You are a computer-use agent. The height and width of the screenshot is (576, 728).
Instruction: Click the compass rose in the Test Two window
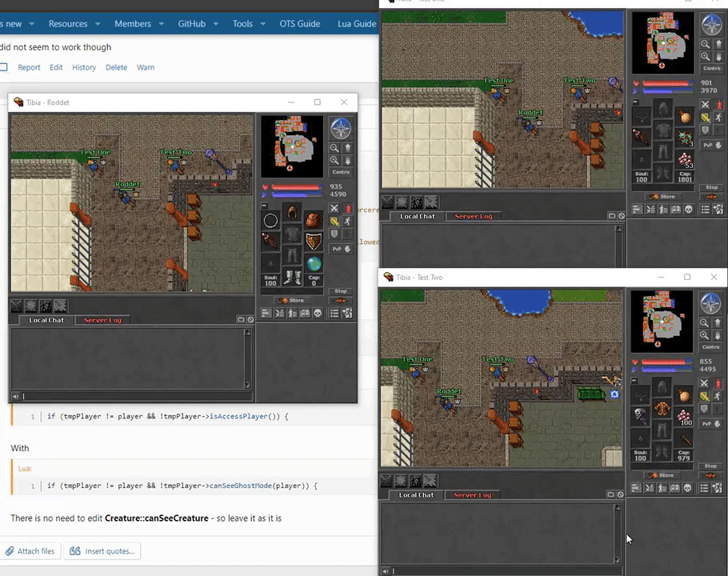tap(711, 303)
